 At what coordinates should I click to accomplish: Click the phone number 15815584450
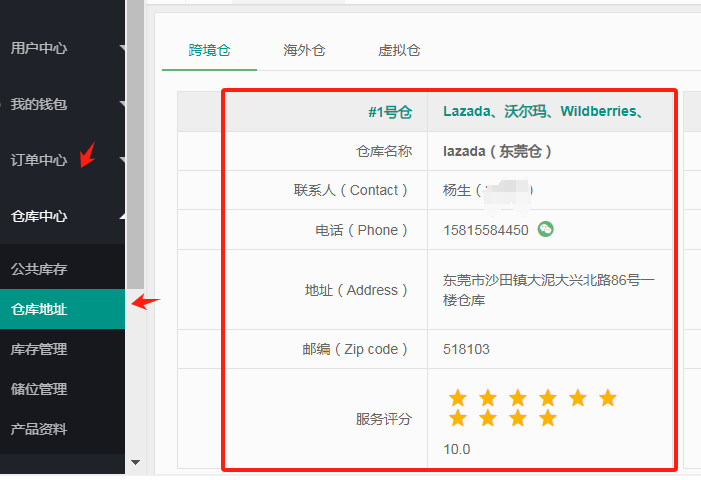pyautogui.click(x=486, y=230)
